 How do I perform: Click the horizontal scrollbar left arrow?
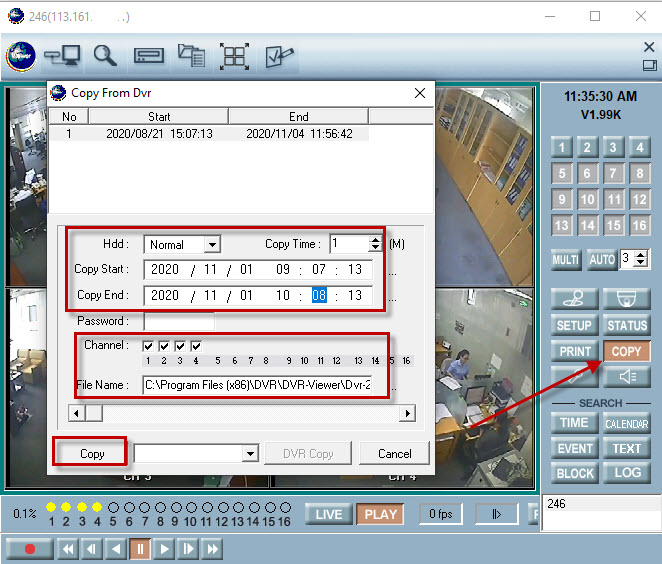pos(76,413)
